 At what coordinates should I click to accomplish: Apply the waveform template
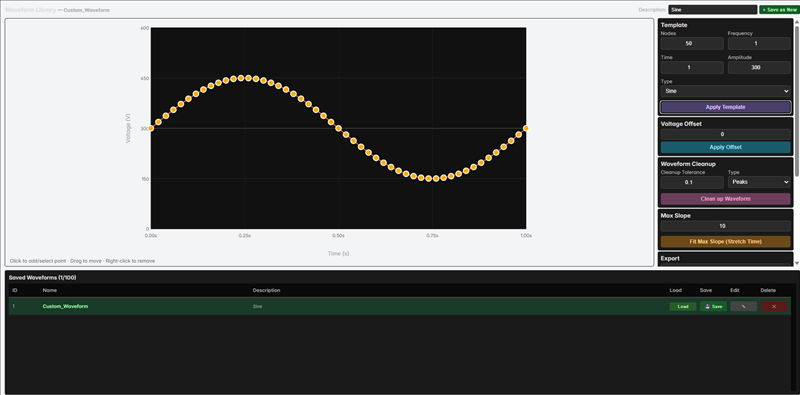(x=726, y=107)
